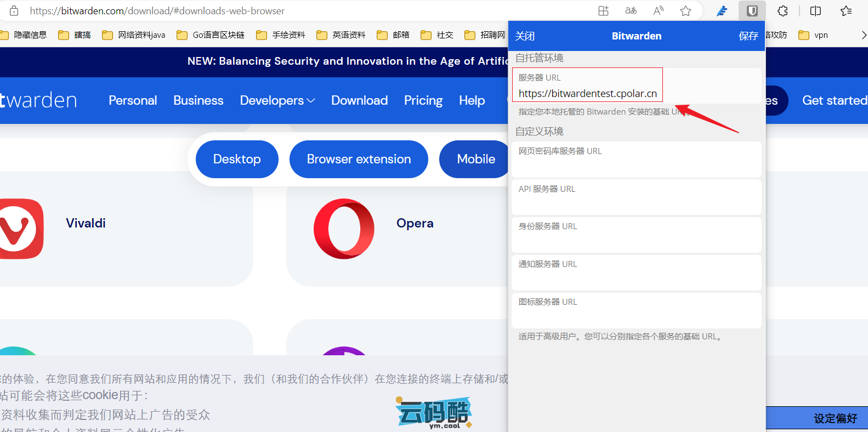Open the browser Extensions puzzle icon

tap(782, 11)
